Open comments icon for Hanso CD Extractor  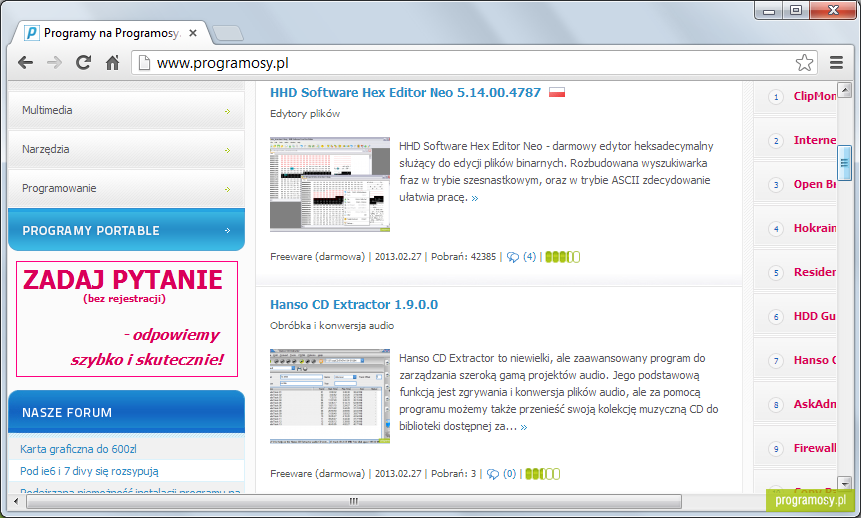tap(493, 474)
